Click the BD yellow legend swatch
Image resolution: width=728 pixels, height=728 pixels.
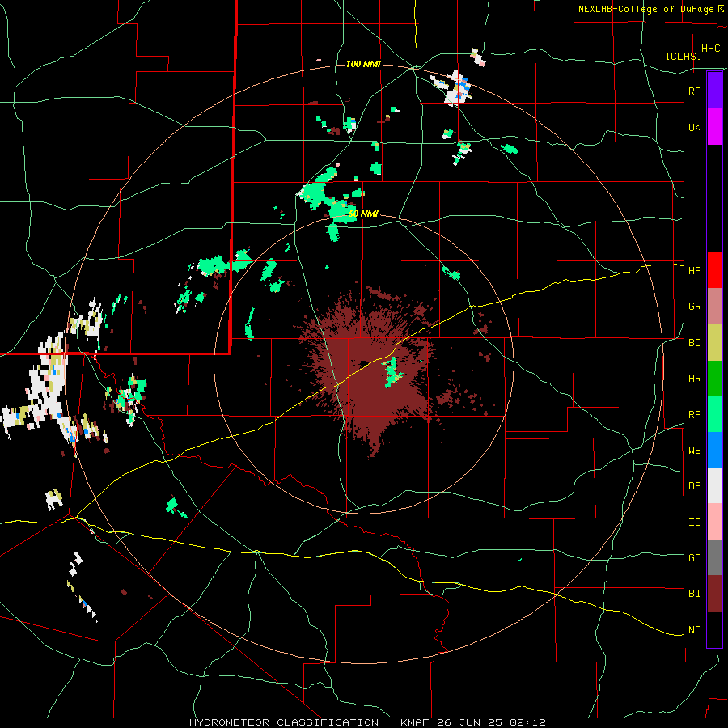click(714, 342)
